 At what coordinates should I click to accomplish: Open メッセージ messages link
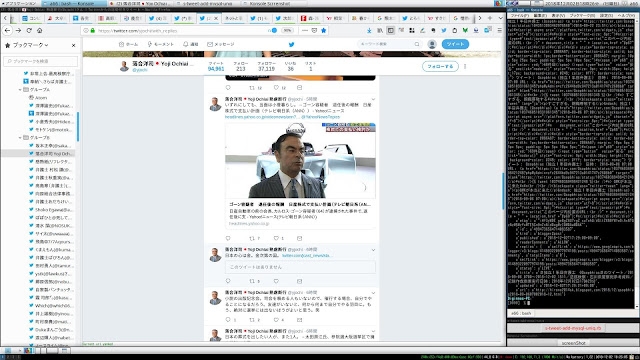click(x=221, y=44)
